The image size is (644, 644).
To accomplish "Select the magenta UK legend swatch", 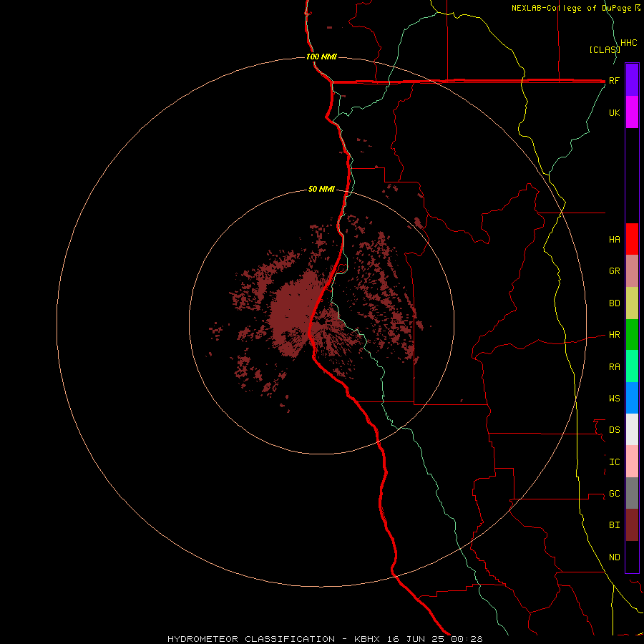I will pyautogui.click(x=632, y=112).
